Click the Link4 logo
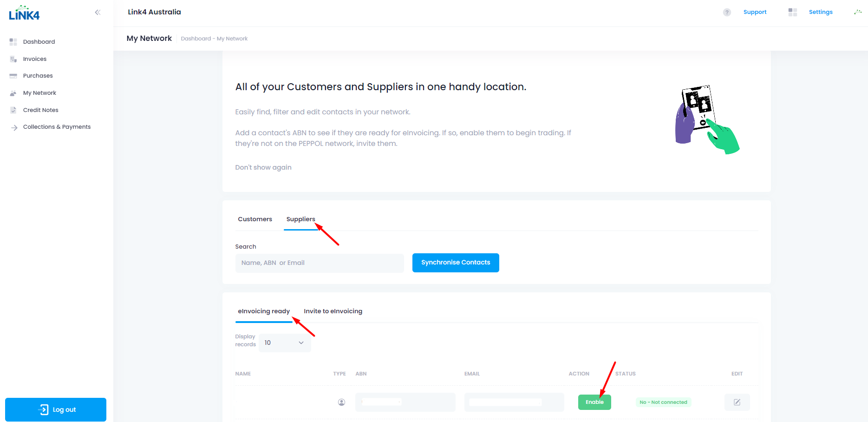The width and height of the screenshot is (868, 422). 24,13
